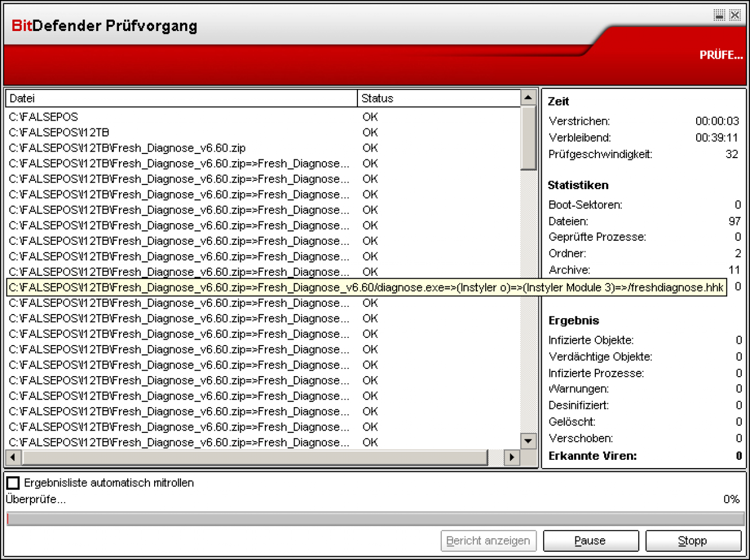Click the Infizierte Objekte label

(x=591, y=340)
